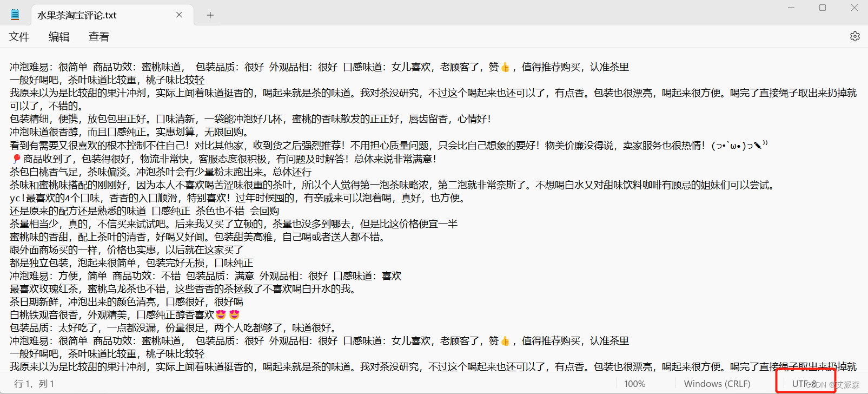Click the line starting 商品收到了，包装得很好

[224, 159]
